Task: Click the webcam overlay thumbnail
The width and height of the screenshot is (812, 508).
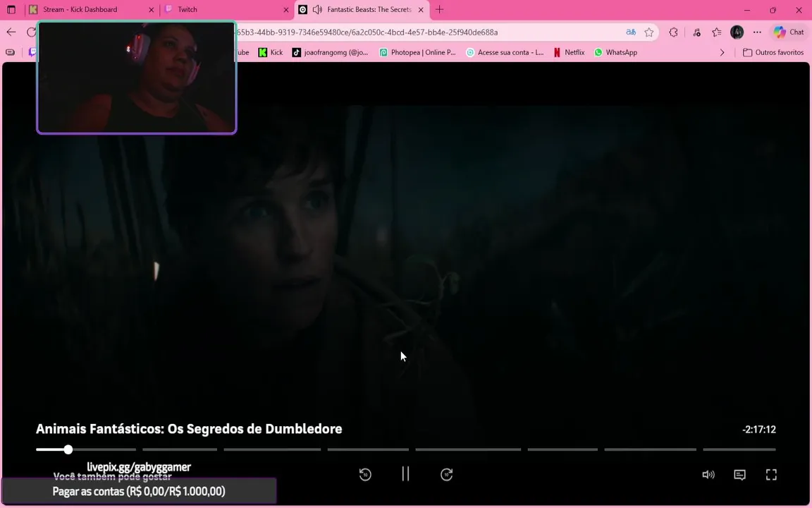Action: click(137, 78)
